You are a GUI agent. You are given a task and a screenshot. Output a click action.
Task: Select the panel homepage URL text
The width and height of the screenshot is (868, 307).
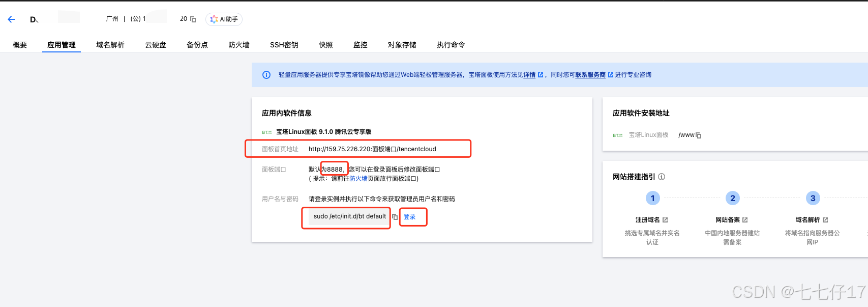[372, 149]
